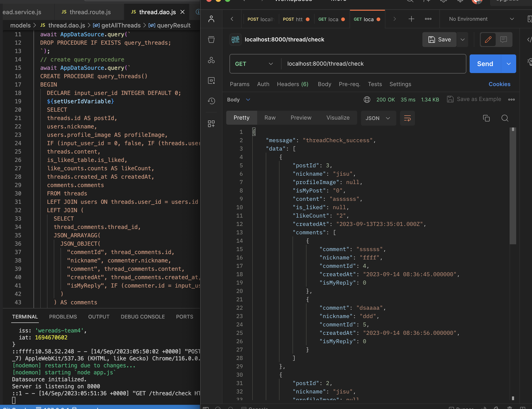Toggle line wrap icon in response toolbar
Screen dimensions: 532x409
click(x=407, y=118)
